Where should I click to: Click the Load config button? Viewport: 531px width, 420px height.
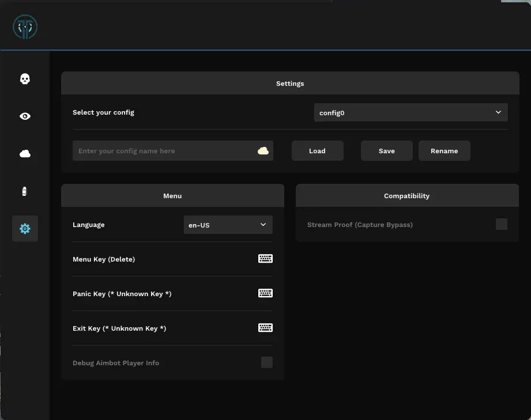tap(317, 150)
